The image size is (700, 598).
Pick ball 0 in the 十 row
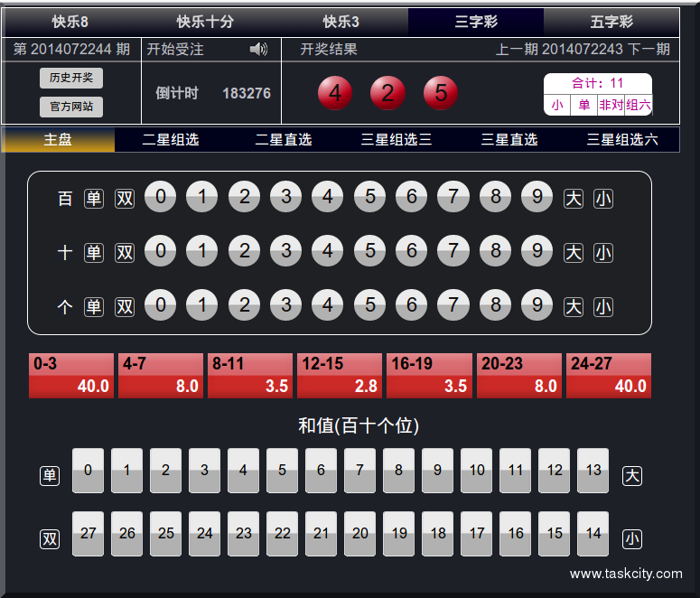click(x=161, y=251)
